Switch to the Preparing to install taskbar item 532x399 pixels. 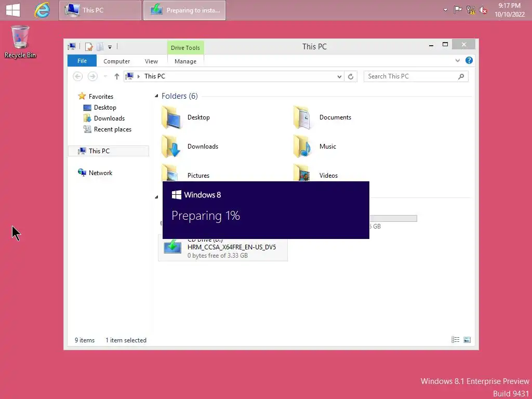point(184,10)
